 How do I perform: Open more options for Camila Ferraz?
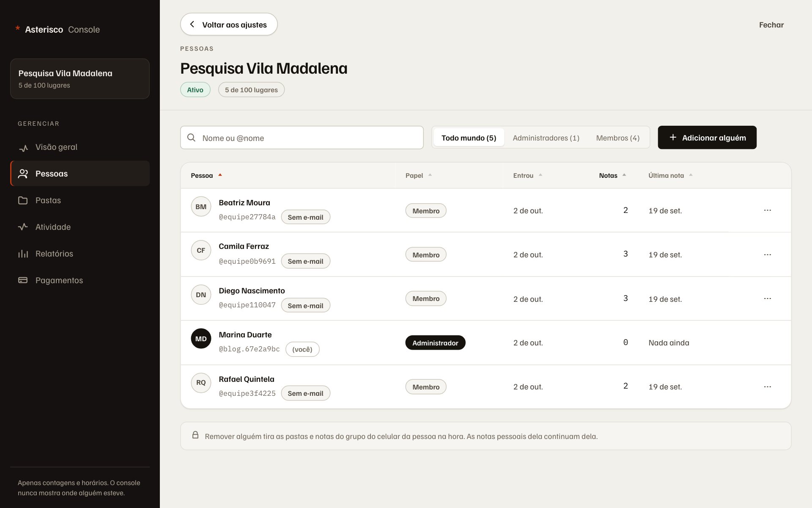tap(768, 254)
